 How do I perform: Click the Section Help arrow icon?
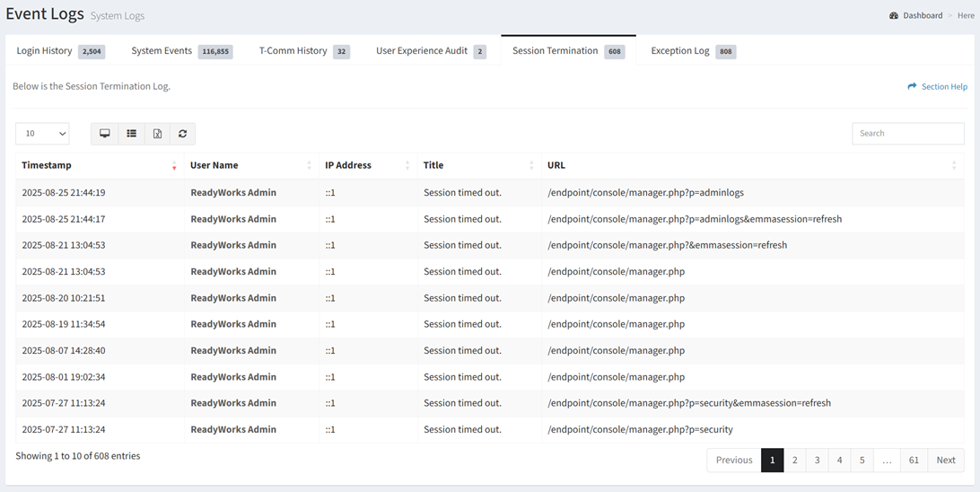click(x=912, y=86)
